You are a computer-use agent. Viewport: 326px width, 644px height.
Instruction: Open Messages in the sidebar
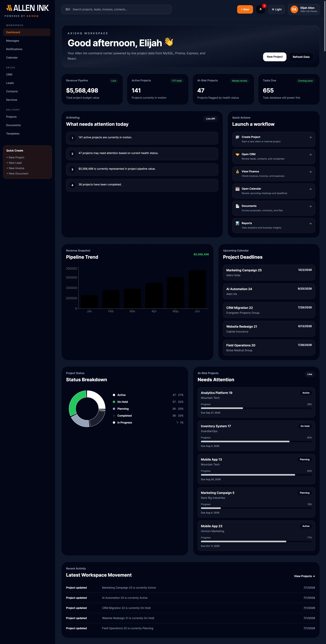27,41
